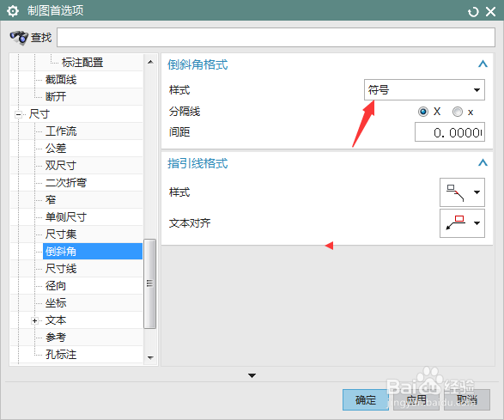Click the tree scrollbar up arrow
Screen dimensions: 504x420
click(150, 62)
